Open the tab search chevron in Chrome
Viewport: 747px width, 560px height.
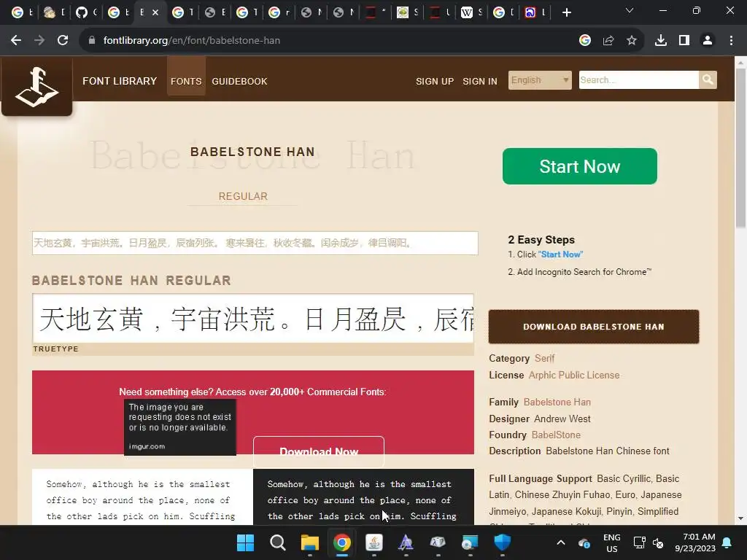pyautogui.click(x=630, y=10)
